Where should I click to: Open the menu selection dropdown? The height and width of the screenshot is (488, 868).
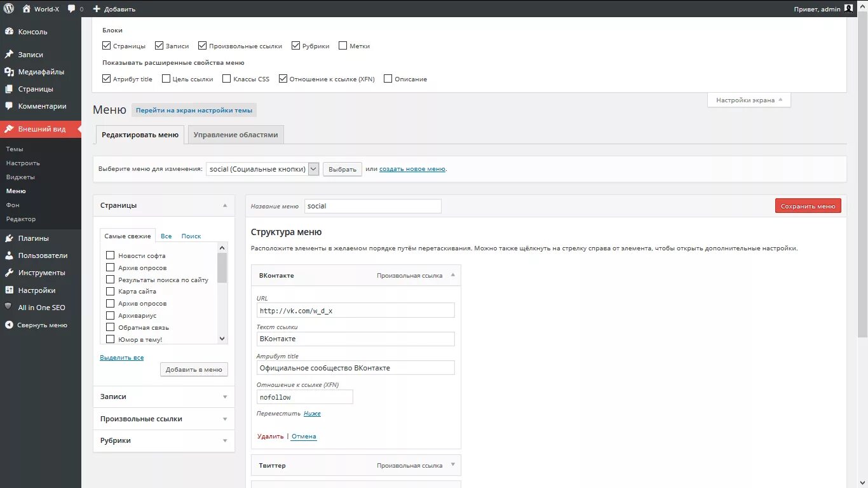[262, 169]
